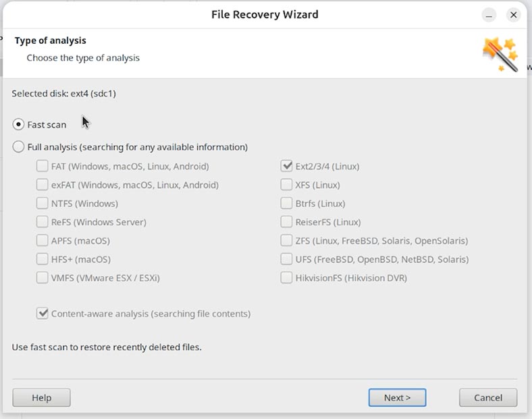The height and width of the screenshot is (419, 532).
Task: Toggle the ReFS (Windows Server) checkbox
Action: [42, 222]
